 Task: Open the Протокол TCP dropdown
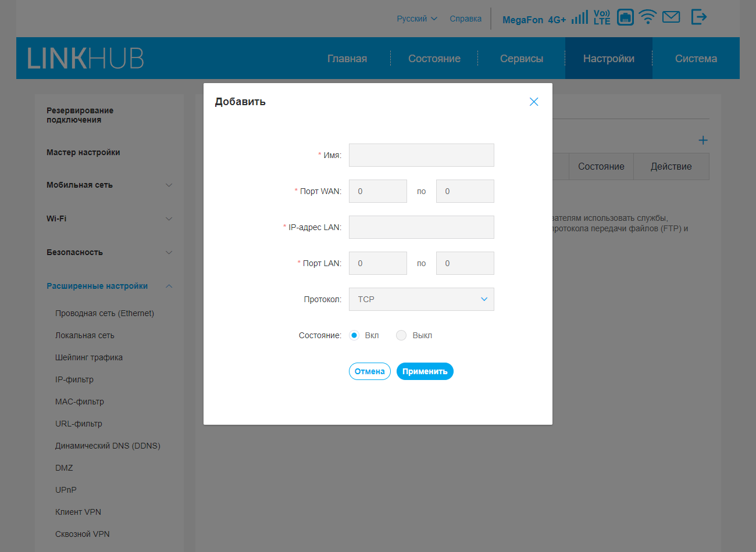point(422,299)
